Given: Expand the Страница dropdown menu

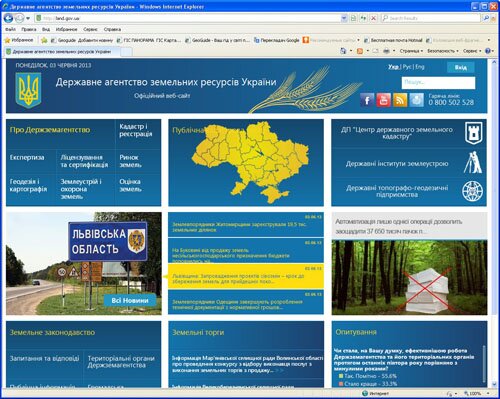Looking at the screenshot, I should pos(411,51).
